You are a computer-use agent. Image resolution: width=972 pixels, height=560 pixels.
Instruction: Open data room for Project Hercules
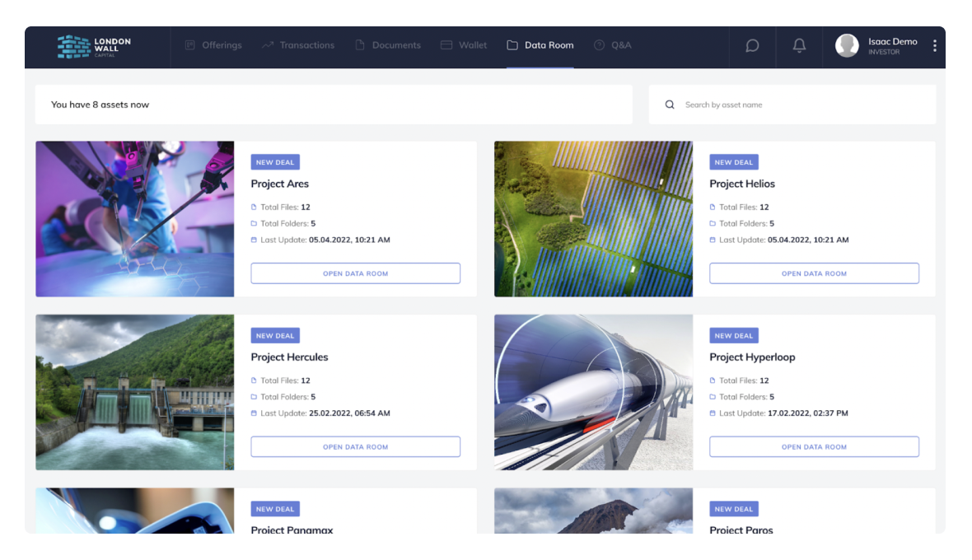(355, 447)
